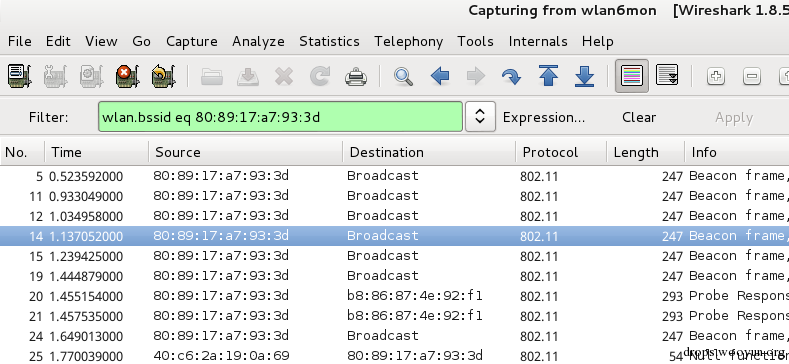Image resolution: width=789 pixels, height=364 pixels.
Task: Expand the recent filters dropdown
Action: 480,117
